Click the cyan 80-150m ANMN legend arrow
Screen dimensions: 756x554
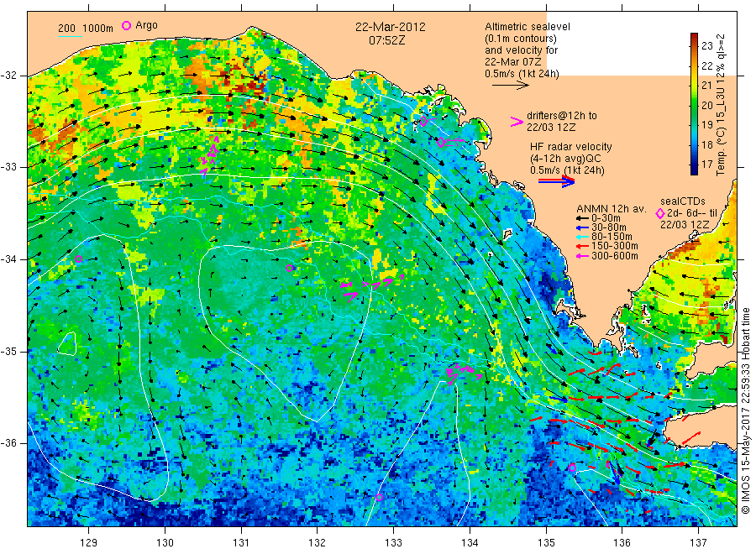tap(583, 237)
